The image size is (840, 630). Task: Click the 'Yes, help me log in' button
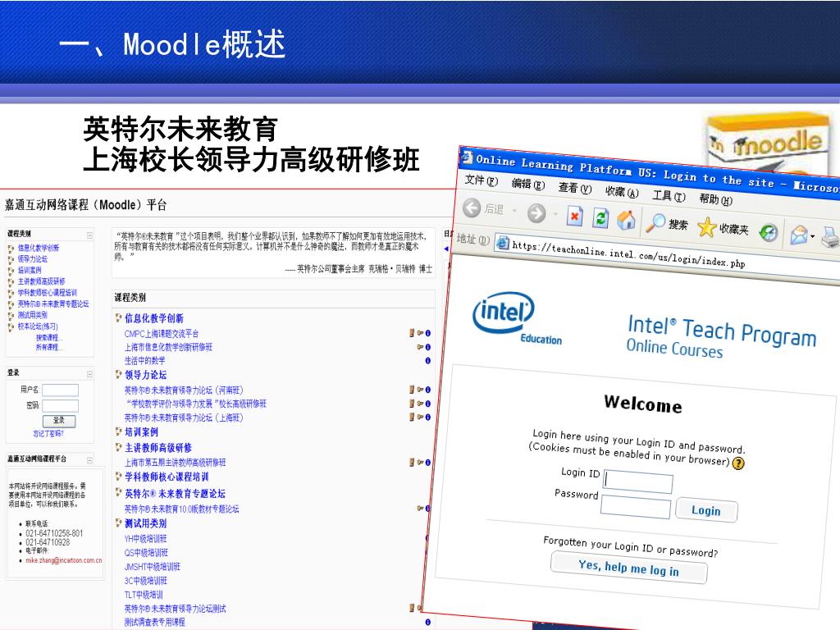[x=628, y=568]
